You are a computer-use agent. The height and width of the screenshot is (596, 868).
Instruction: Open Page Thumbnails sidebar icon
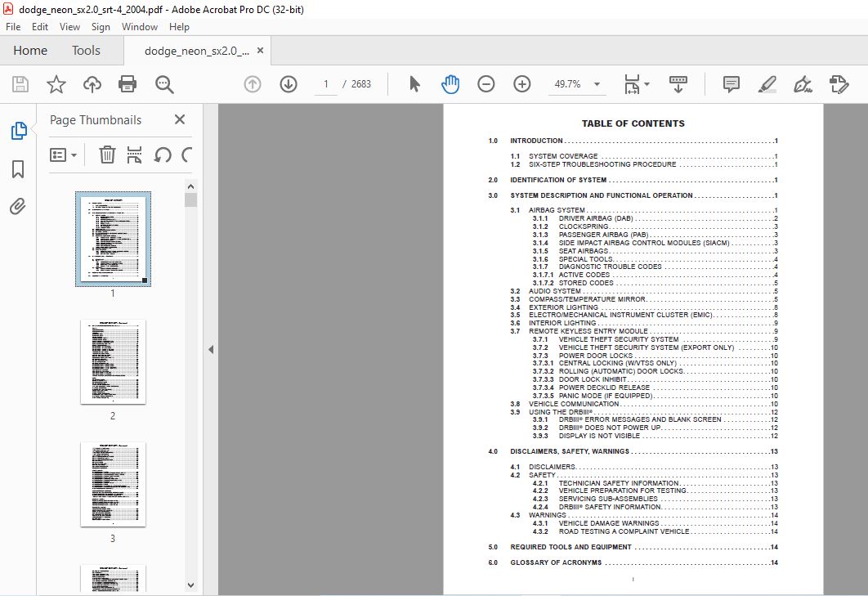(x=18, y=131)
